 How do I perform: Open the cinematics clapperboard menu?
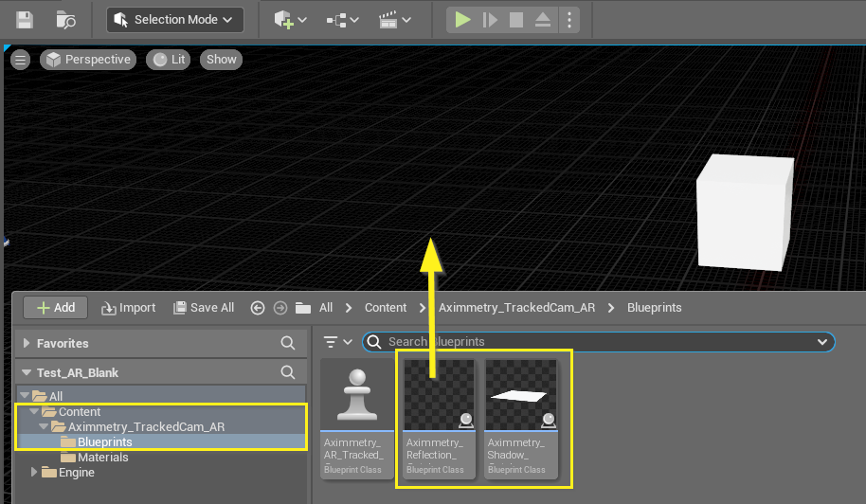point(394,21)
